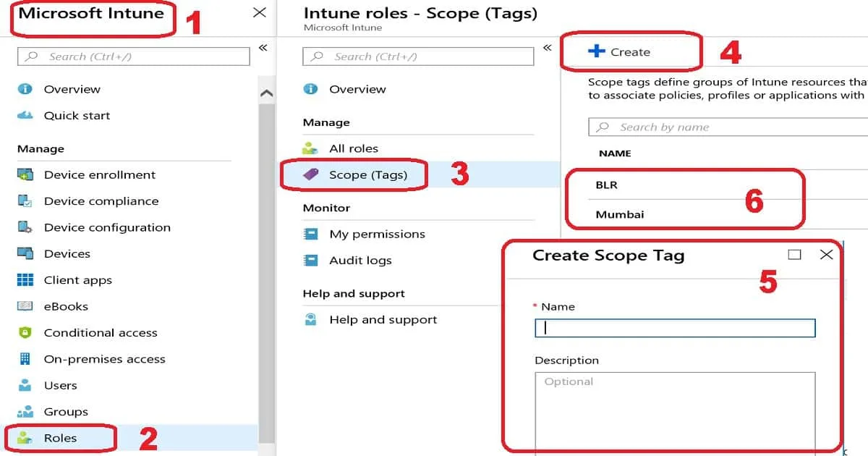The image size is (868, 456).
Task: Click the Audit logs icon
Action: click(311, 261)
